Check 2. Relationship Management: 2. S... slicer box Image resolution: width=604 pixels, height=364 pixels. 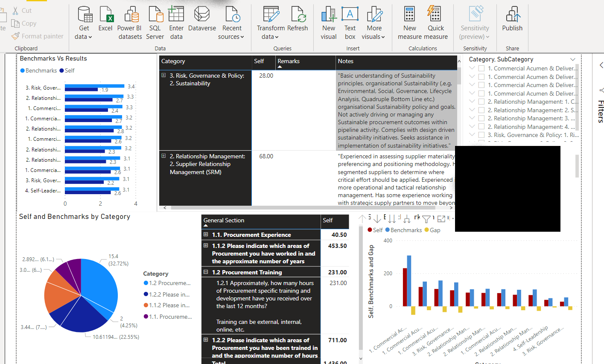coord(481,110)
